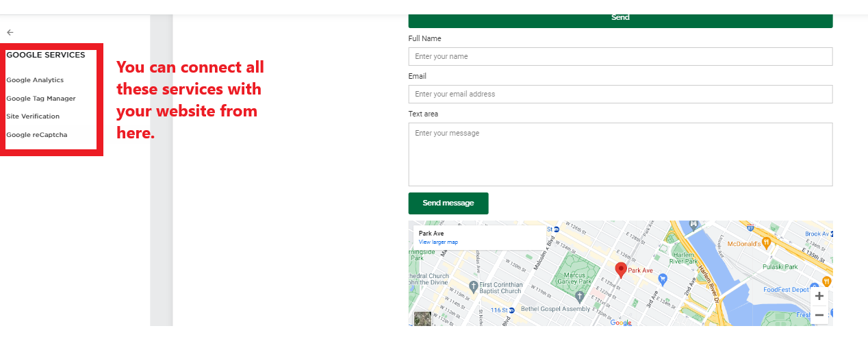Open Google reCaptcha settings
This screenshot has width=868, height=337.
[x=37, y=135]
